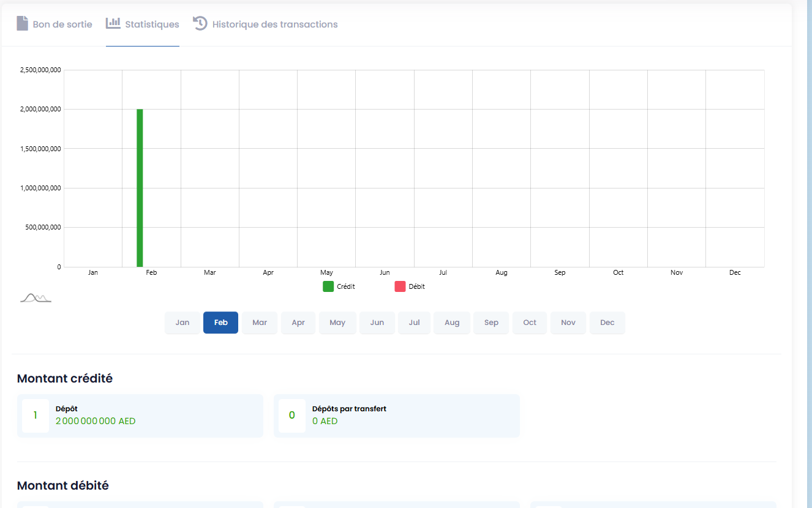812x508 pixels.
Task: Click the Bon de sortie document icon
Action: 22,24
